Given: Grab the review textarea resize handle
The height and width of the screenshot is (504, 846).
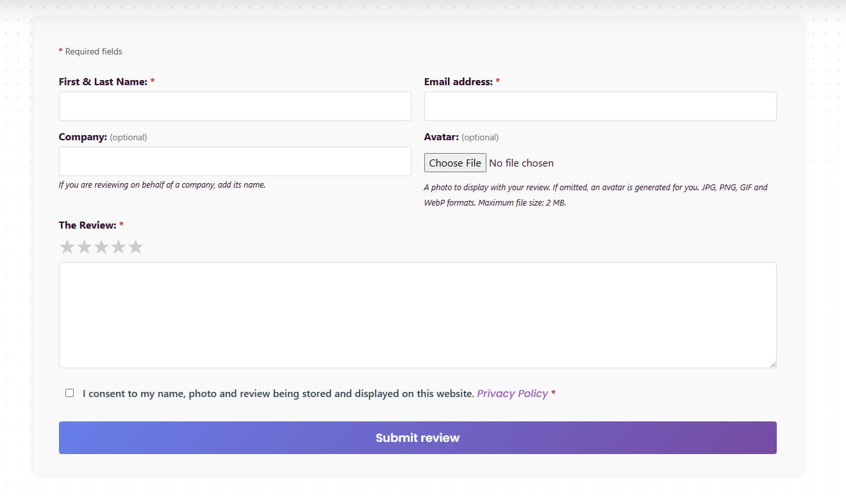Looking at the screenshot, I should pyautogui.click(x=773, y=364).
